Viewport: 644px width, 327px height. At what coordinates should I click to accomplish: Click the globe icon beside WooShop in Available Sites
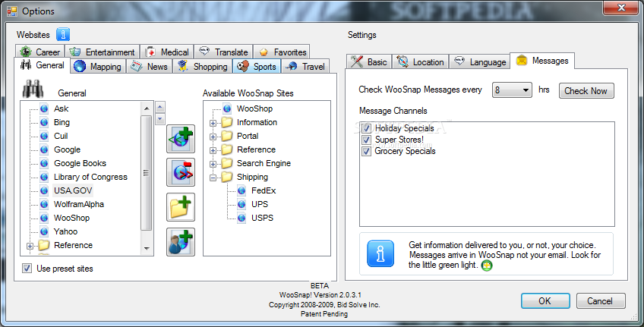tap(227, 108)
